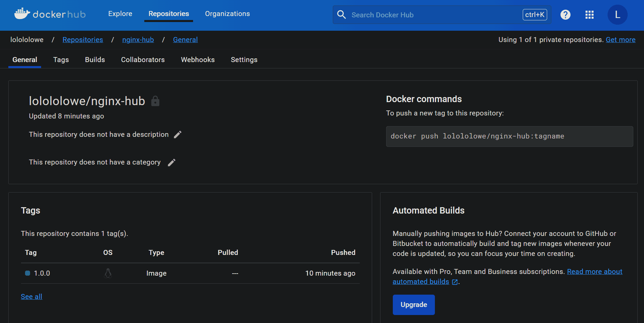Open the help question mark icon
This screenshot has height=323, width=644.
(x=566, y=15)
